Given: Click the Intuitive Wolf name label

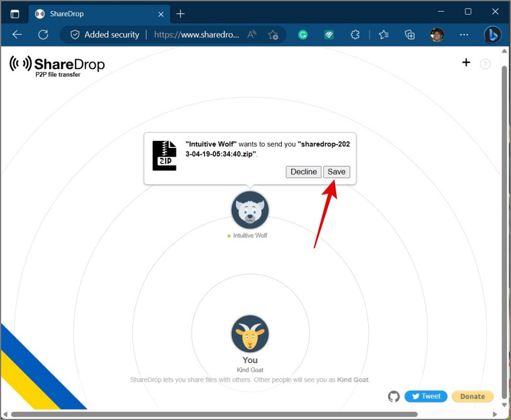Looking at the screenshot, I should [250, 236].
